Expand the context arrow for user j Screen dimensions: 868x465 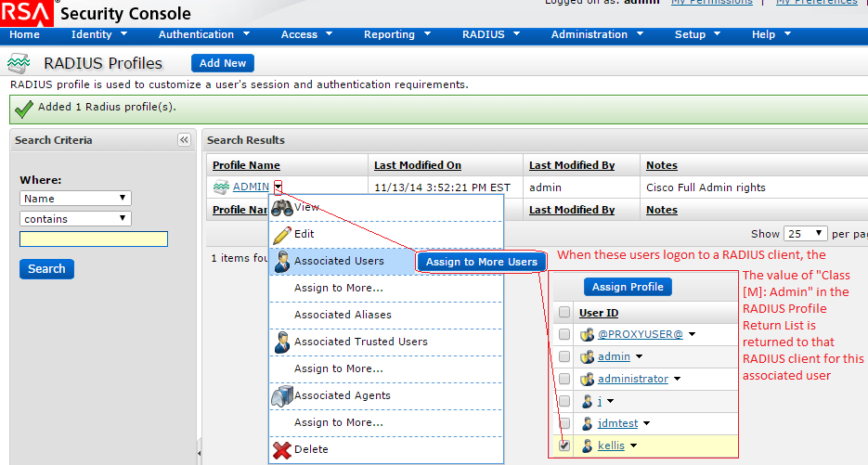click(610, 401)
